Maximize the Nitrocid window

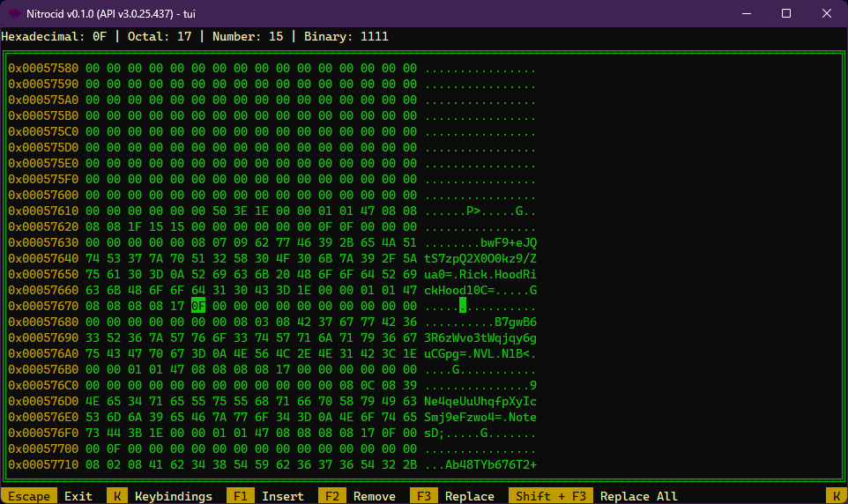(786, 13)
